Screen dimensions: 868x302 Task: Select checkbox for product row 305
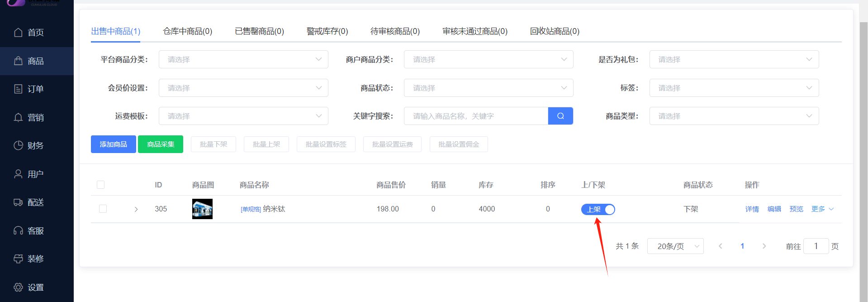pos(103,209)
